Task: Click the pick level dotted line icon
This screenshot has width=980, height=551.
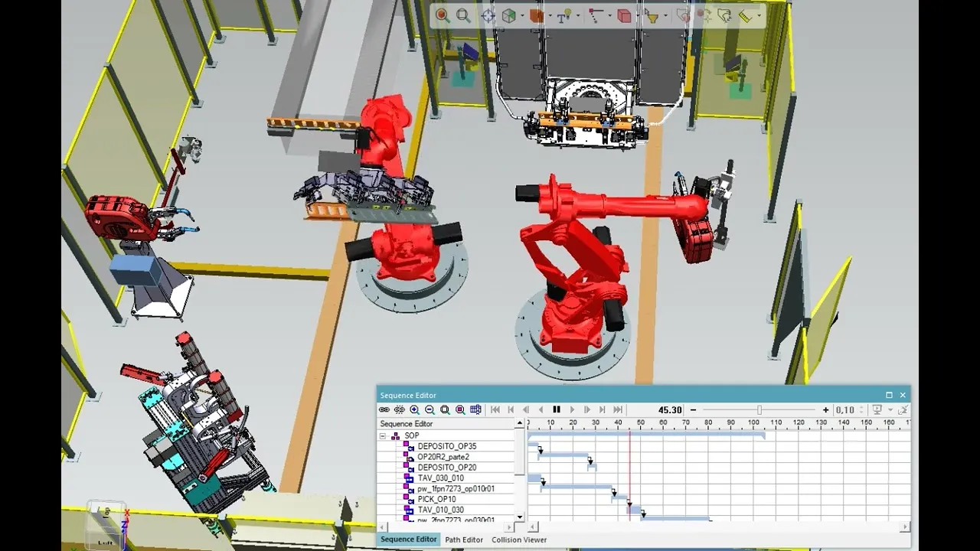Action: coord(596,15)
